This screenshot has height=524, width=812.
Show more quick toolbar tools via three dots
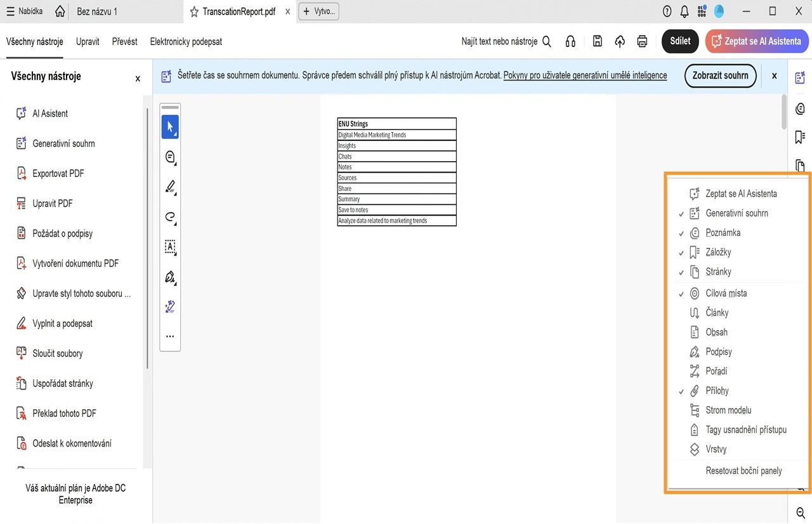170,336
